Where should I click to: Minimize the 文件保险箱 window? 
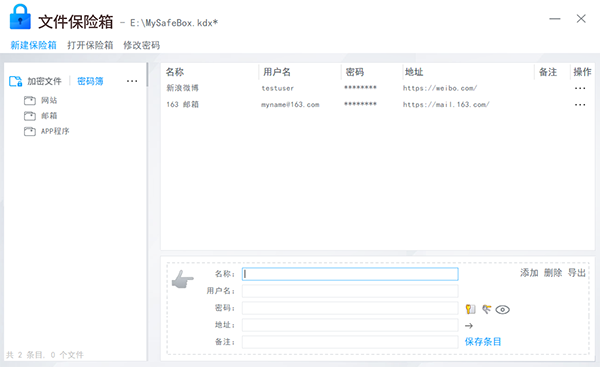pos(555,19)
